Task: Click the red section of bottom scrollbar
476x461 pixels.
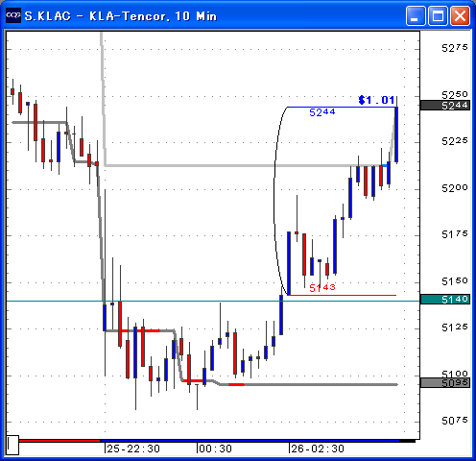Action: [59, 441]
